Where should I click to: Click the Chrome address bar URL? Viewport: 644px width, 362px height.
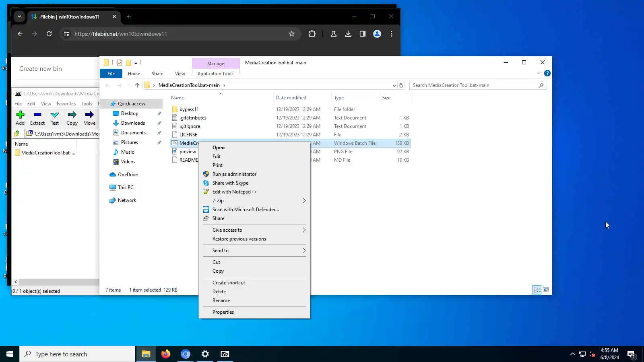[x=121, y=34]
